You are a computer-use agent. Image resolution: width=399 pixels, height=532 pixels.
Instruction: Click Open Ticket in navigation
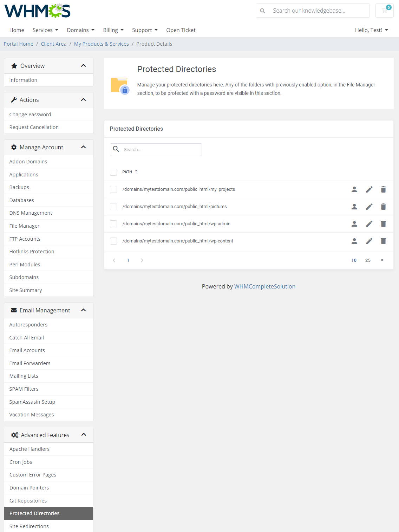pyautogui.click(x=181, y=30)
